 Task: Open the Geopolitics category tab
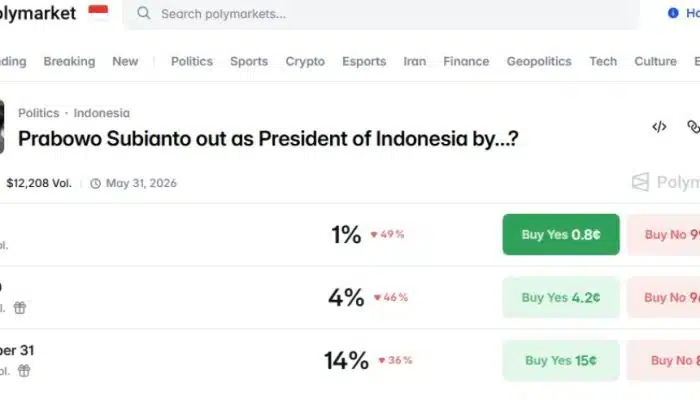[x=539, y=61]
